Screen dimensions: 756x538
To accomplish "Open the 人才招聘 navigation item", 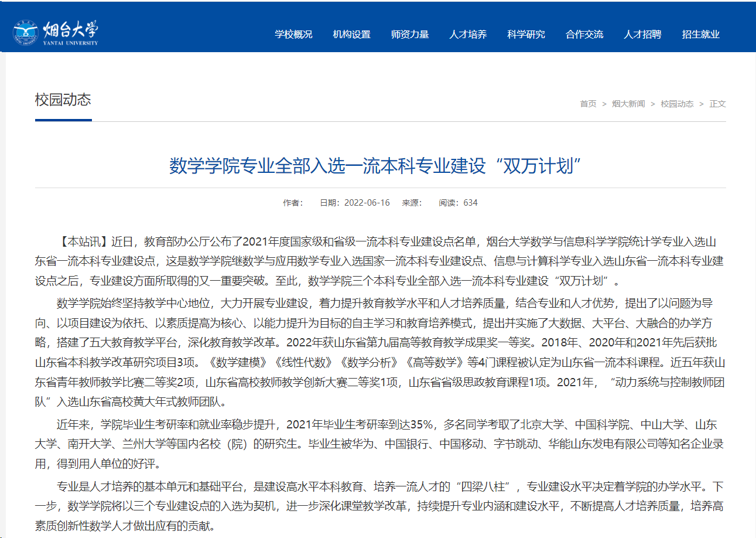I will 642,34.
